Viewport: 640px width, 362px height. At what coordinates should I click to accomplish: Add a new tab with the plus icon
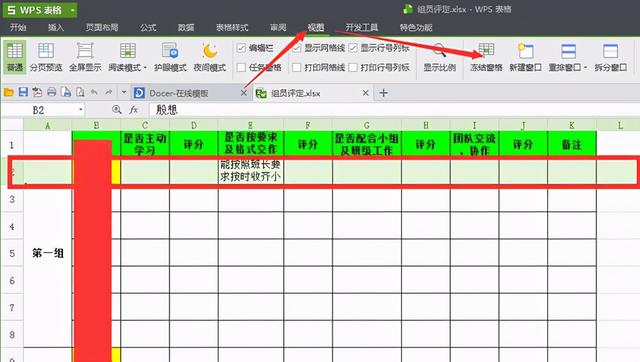(383, 93)
